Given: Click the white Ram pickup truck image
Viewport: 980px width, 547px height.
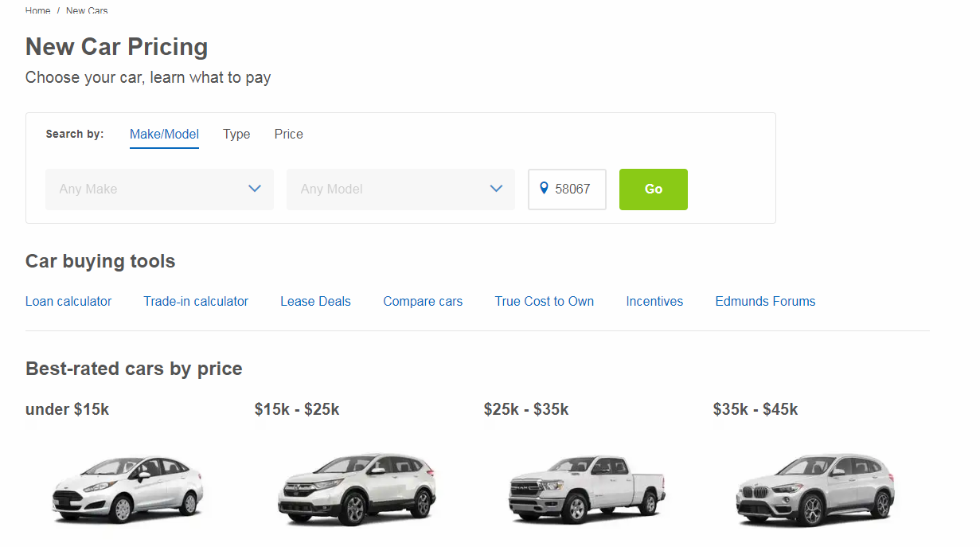Looking at the screenshot, I should point(586,488).
